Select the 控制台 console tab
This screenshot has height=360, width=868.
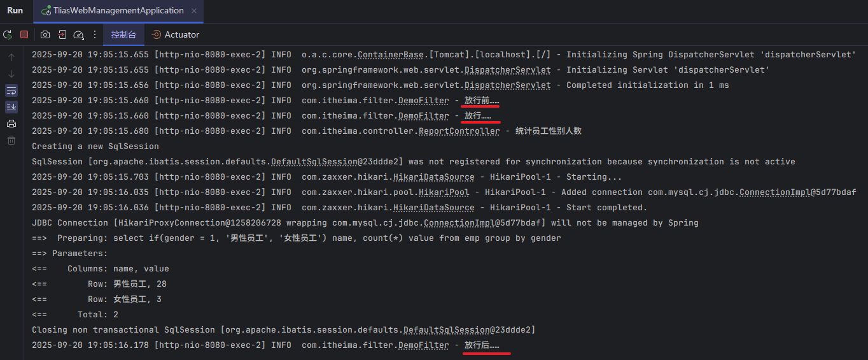(123, 34)
